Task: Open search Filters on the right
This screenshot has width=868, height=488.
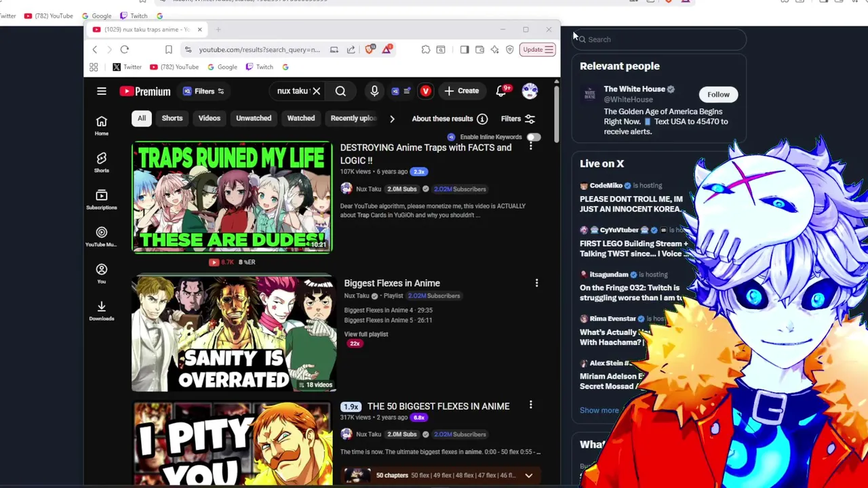Action: tap(518, 119)
